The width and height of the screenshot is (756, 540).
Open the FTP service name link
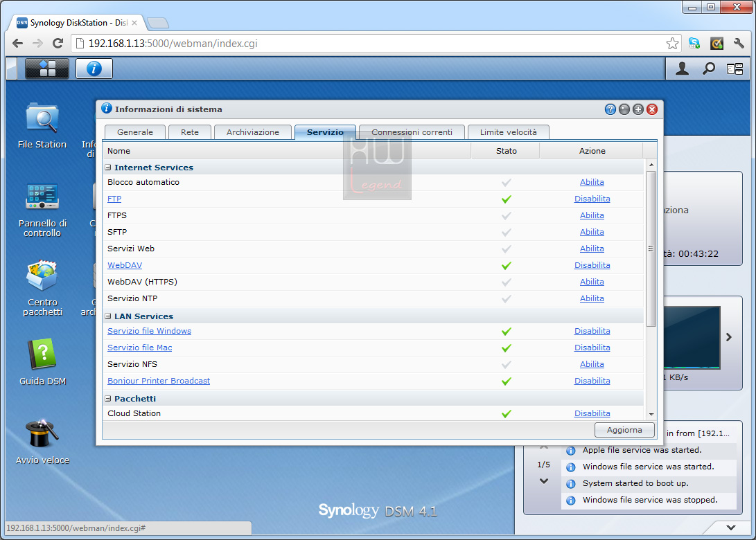point(114,199)
